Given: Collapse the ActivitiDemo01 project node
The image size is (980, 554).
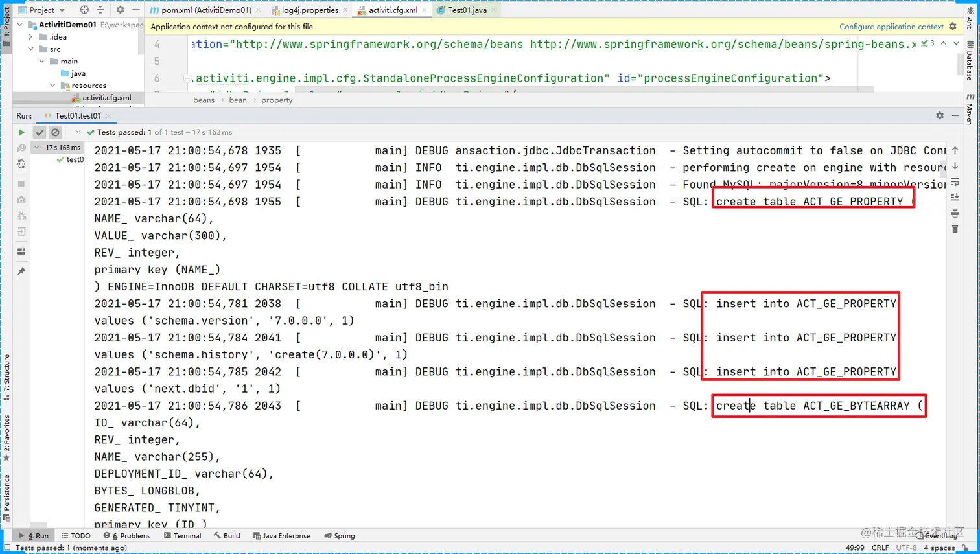Looking at the screenshot, I should pos(20,25).
